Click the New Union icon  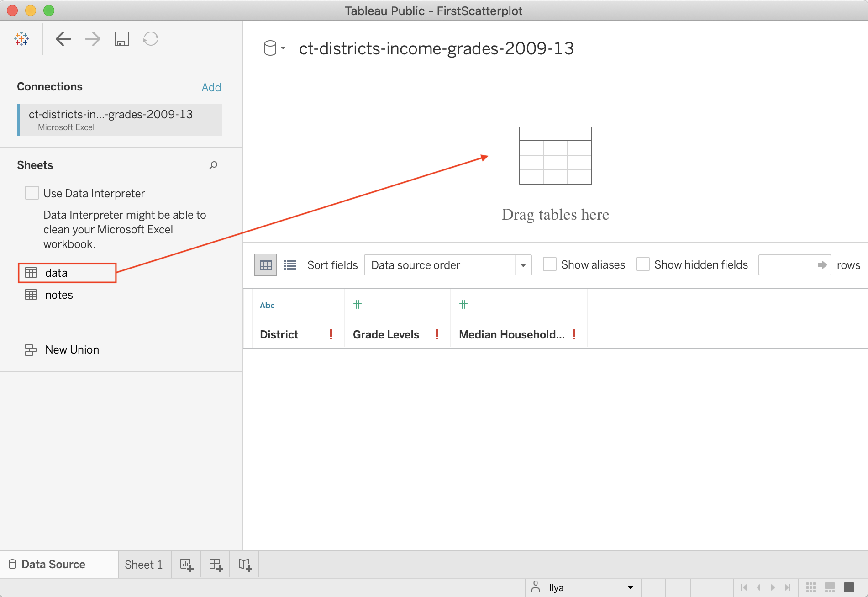31,349
